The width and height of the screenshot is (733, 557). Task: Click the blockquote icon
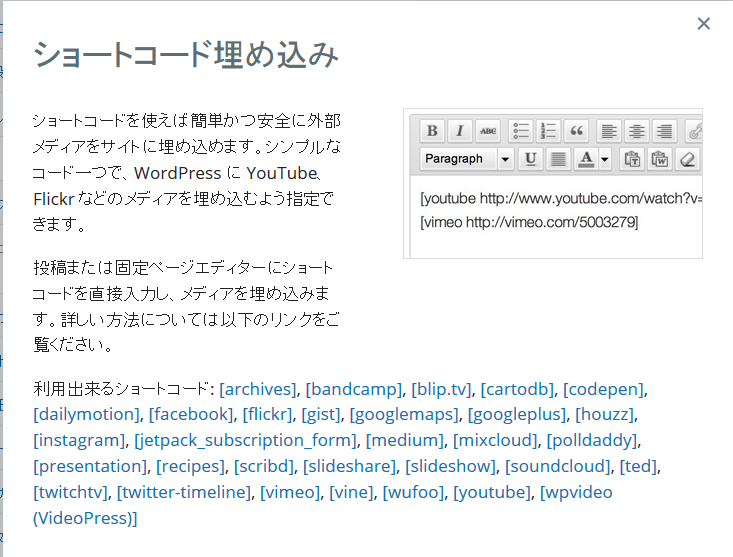click(x=576, y=131)
